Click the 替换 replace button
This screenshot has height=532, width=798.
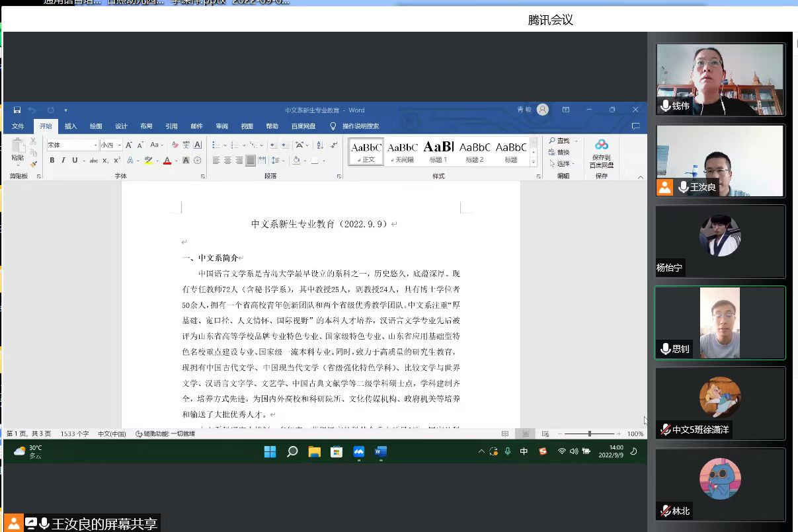click(559, 152)
